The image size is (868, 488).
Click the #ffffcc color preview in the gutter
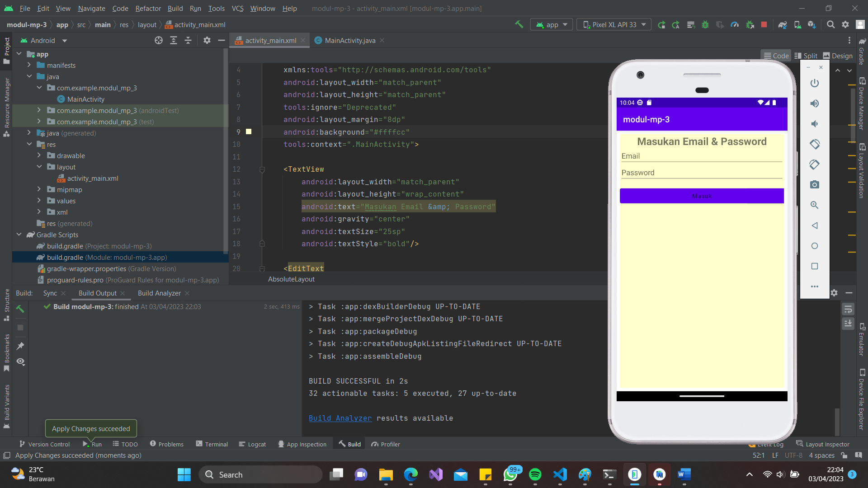coord(249,131)
